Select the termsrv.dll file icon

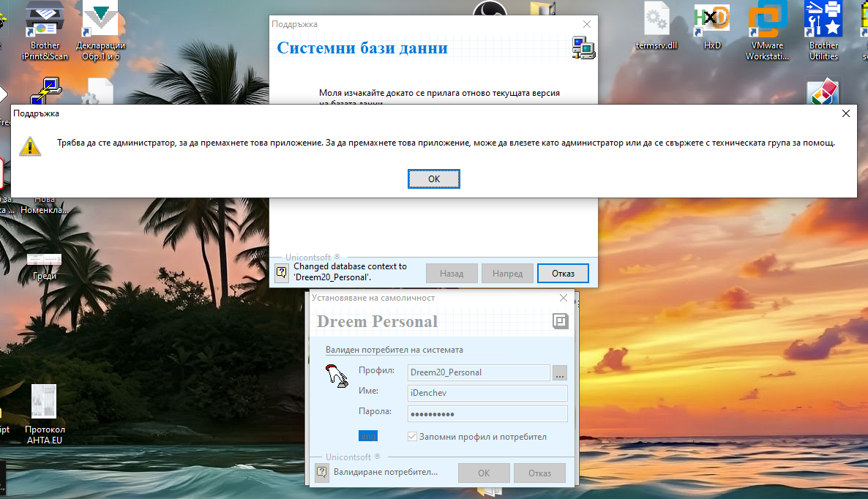656,26
